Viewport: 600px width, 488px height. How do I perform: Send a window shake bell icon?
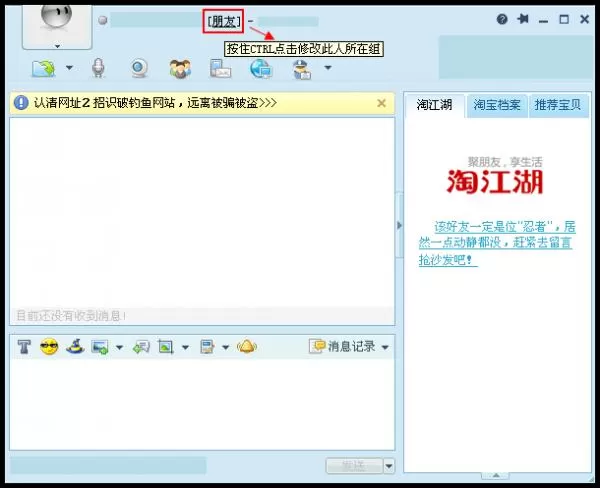(x=247, y=347)
